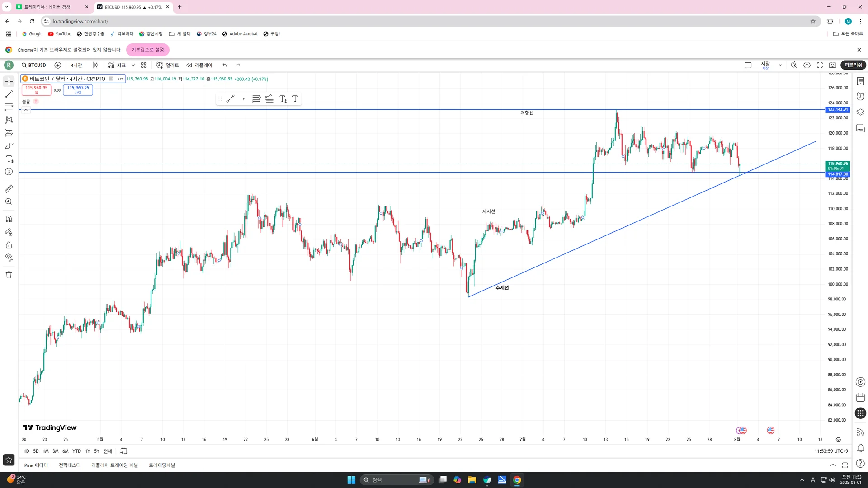
Task: Take snapshot with the camera icon
Action: click(x=832, y=65)
